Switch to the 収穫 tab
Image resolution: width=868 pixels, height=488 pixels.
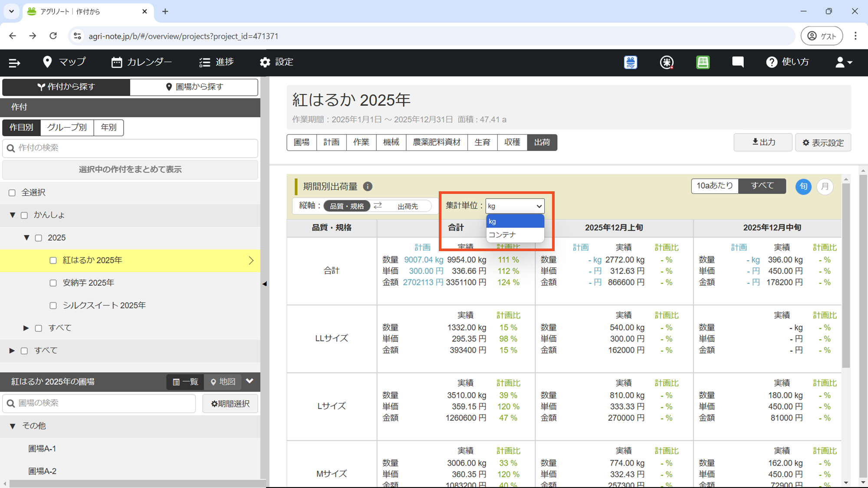(512, 142)
